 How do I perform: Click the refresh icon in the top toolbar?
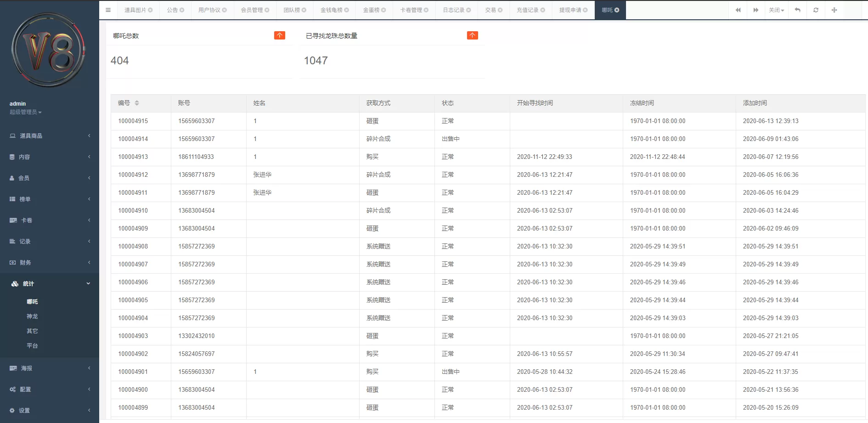(816, 10)
